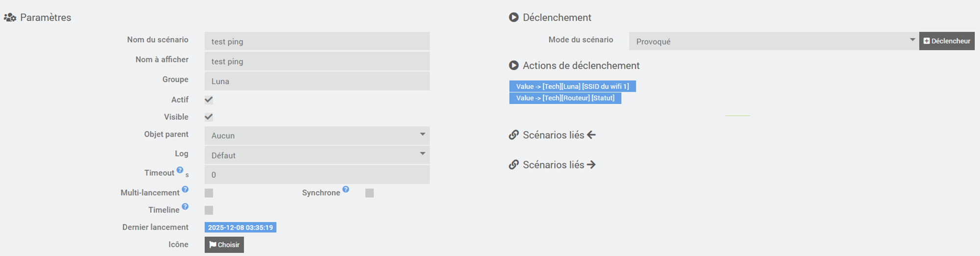Toggle the Visible checkbox
Screen dimensions: 980x256
tap(209, 117)
